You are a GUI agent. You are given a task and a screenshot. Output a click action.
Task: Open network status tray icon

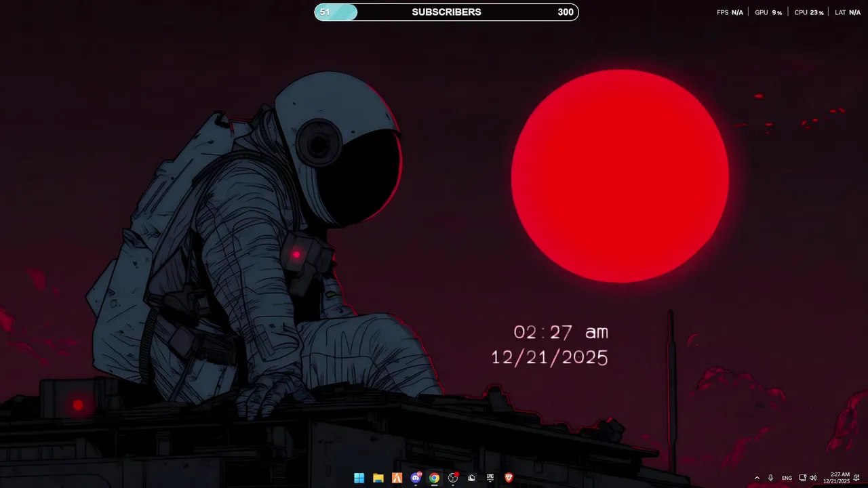click(x=802, y=478)
